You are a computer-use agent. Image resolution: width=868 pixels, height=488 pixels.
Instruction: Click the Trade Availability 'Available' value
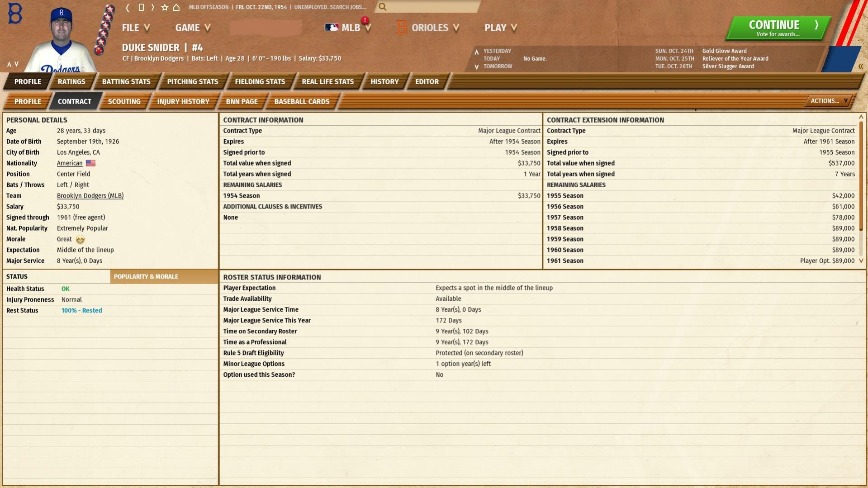(448, 299)
